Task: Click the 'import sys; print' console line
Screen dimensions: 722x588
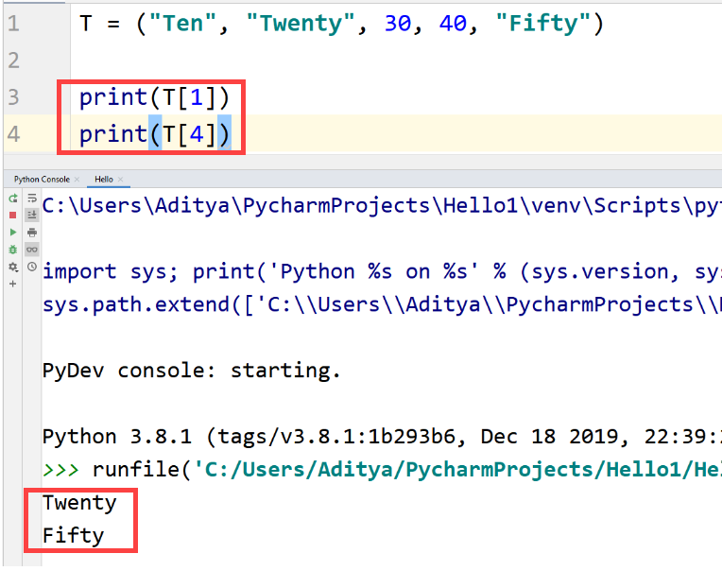Action: (382, 271)
